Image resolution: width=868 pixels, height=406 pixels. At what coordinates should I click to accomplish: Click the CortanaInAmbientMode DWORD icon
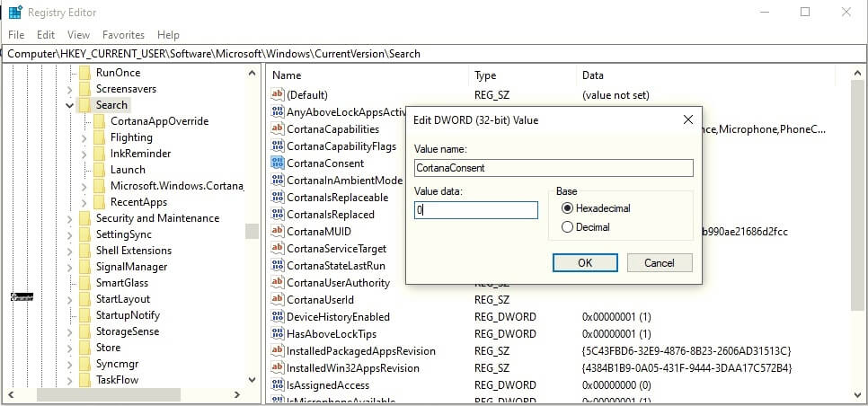(278, 181)
